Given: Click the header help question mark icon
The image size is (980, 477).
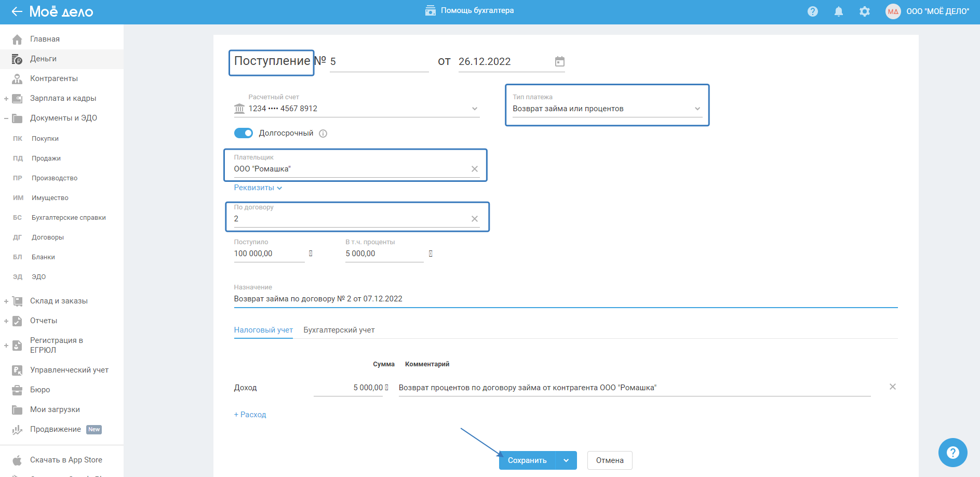Looking at the screenshot, I should click(x=813, y=11).
